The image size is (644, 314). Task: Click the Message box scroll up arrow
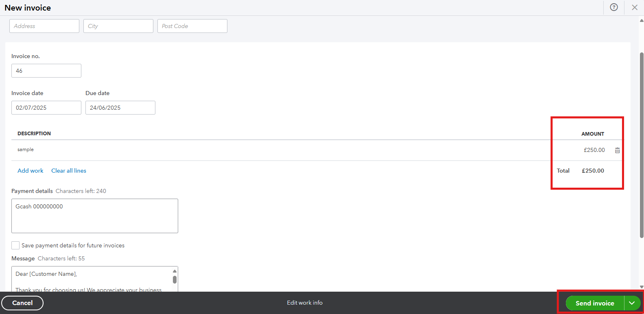175,271
